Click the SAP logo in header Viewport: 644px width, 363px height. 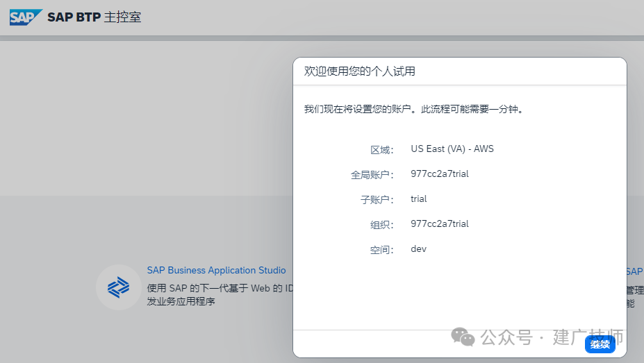26,17
